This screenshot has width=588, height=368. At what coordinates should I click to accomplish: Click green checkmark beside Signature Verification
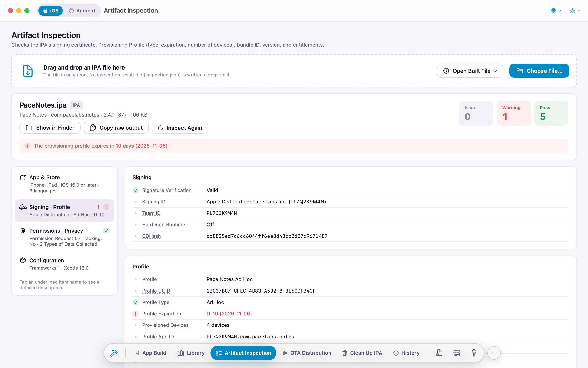coord(136,190)
